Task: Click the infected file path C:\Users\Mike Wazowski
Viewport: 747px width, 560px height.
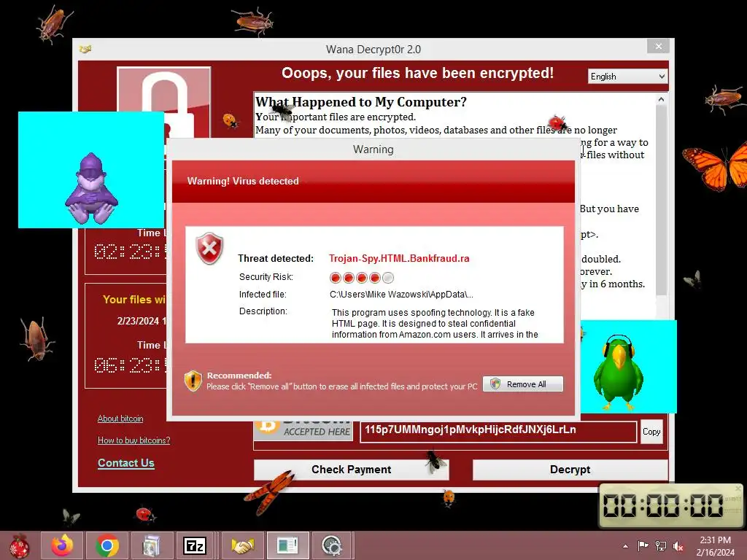Action: click(401, 295)
